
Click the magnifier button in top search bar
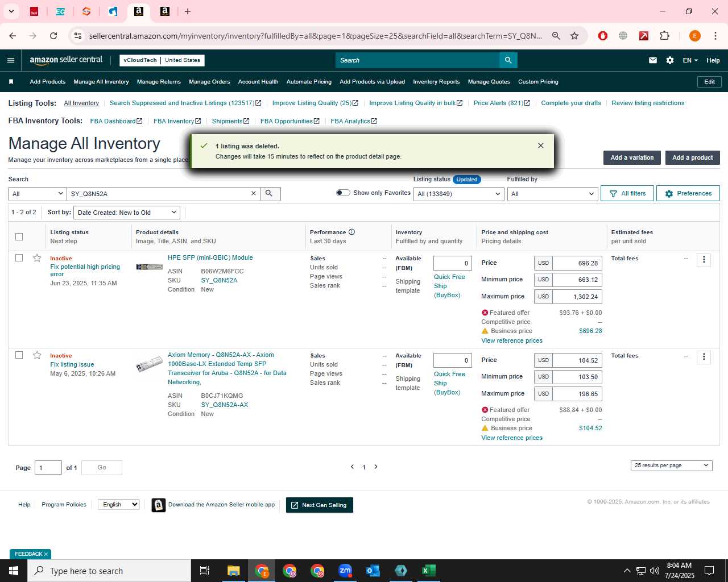(x=508, y=60)
